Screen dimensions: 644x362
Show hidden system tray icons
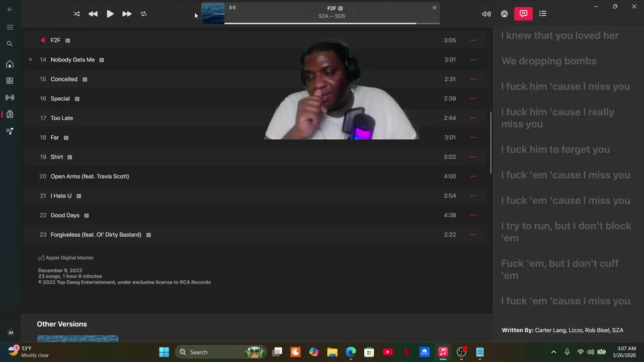click(x=554, y=352)
